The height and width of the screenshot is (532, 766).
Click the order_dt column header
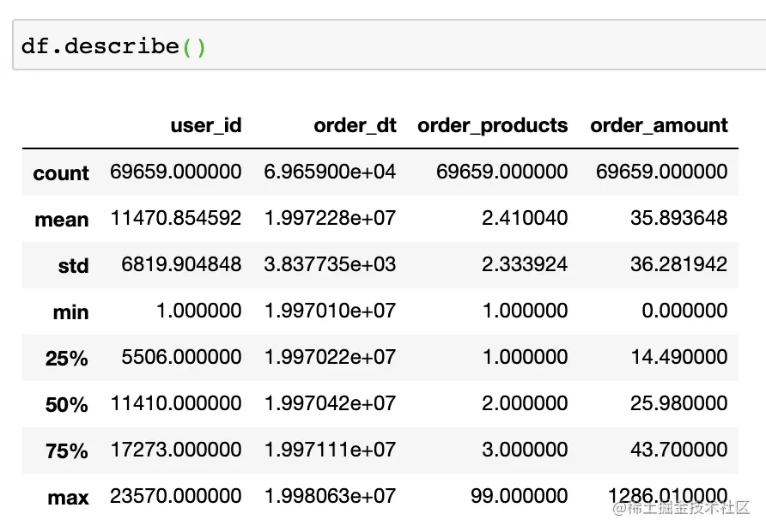(x=355, y=125)
